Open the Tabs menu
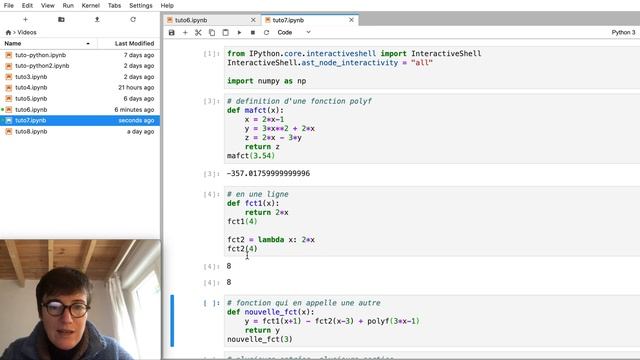This screenshot has height=360, width=640. pyautogui.click(x=114, y=5)
